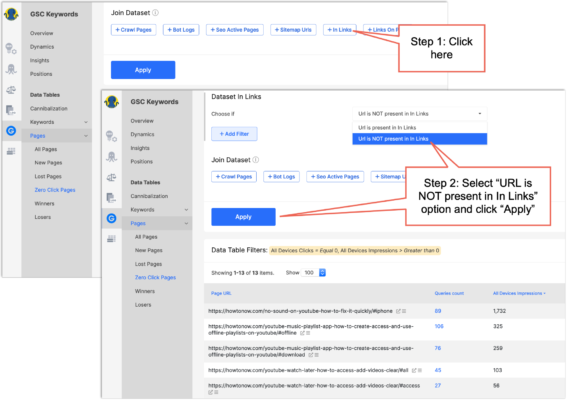Open 'Url is NOT present in In Links' dropdown
The width and height of the screenshot is (568, 402).
tap(419, 114)
